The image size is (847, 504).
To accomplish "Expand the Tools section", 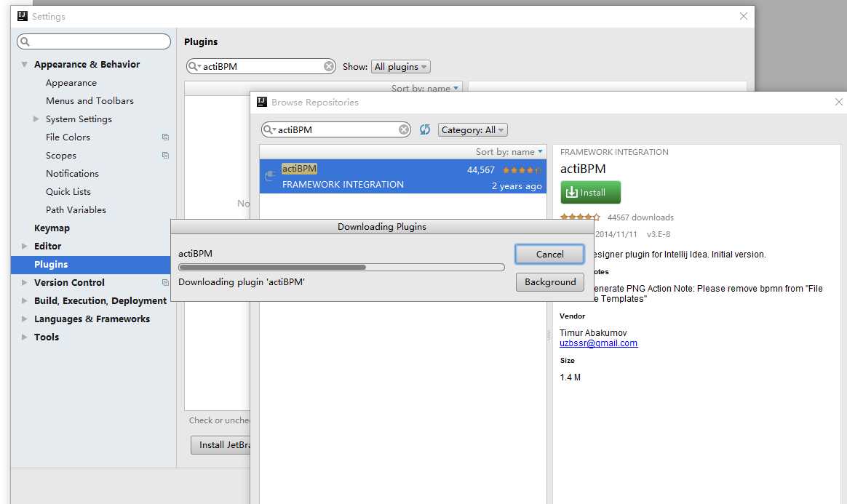I will [24, 337].
